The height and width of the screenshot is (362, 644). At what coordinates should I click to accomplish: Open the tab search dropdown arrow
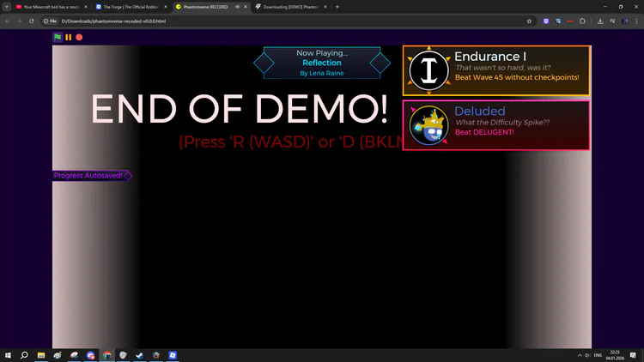7,7
